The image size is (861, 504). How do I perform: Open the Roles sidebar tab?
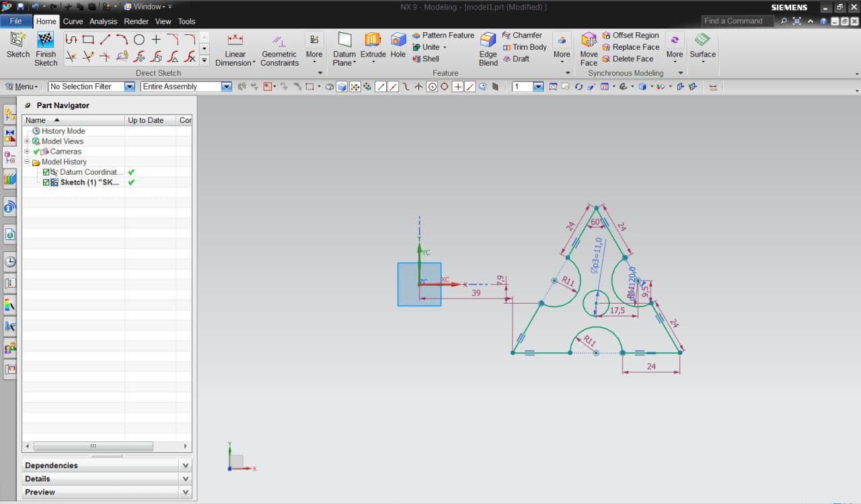[x=9, y=348]
